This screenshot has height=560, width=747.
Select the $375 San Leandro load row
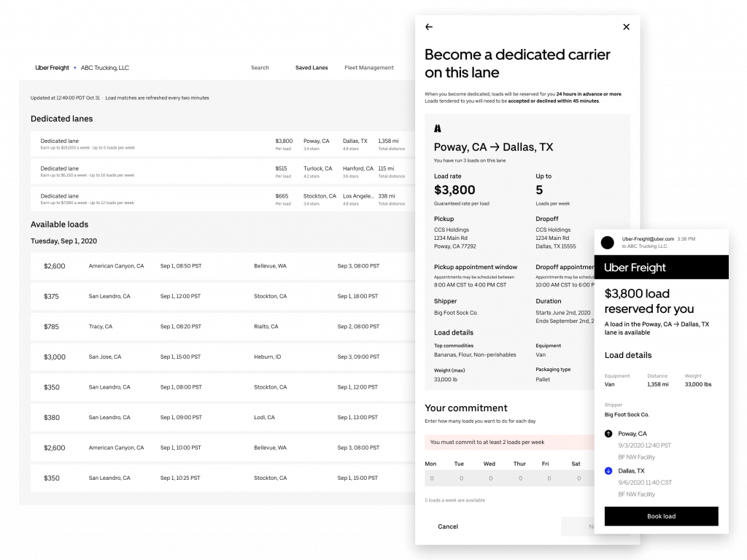pyautogui.click(x=222, y=296)
